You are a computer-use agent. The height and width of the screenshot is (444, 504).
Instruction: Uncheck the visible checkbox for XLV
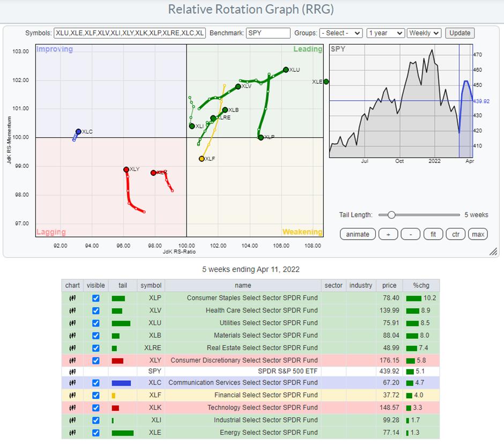tap(95, 310)
